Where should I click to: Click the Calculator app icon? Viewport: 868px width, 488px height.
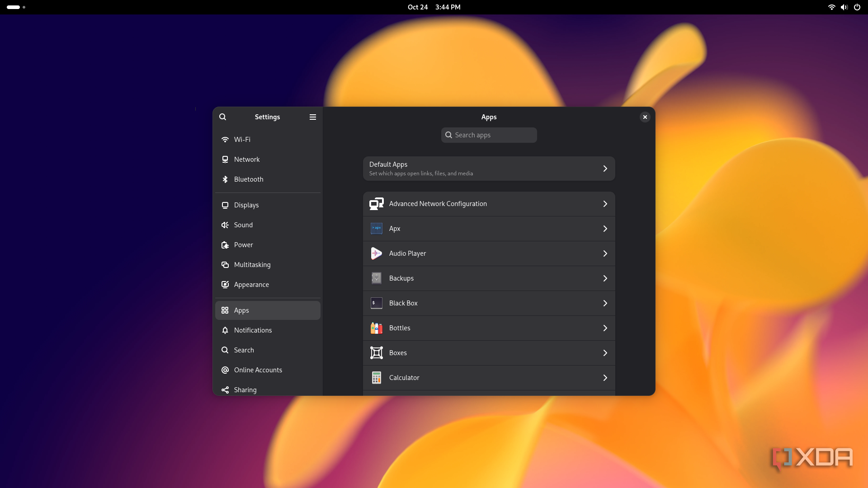pyautogui.click(x=377, y=378)
